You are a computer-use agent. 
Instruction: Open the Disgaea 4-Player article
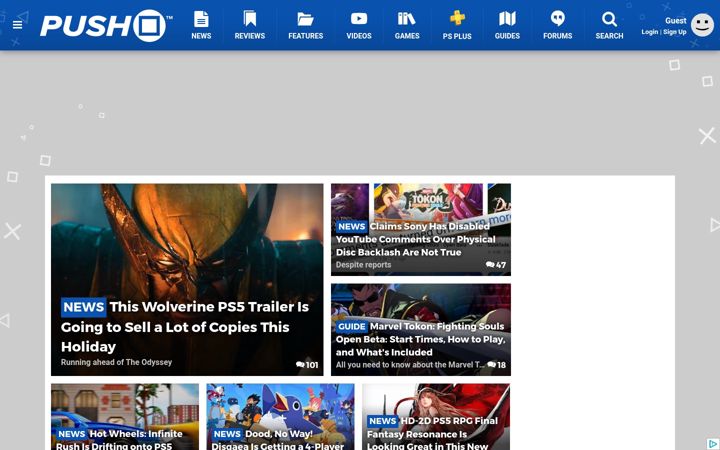click(278, 439)
